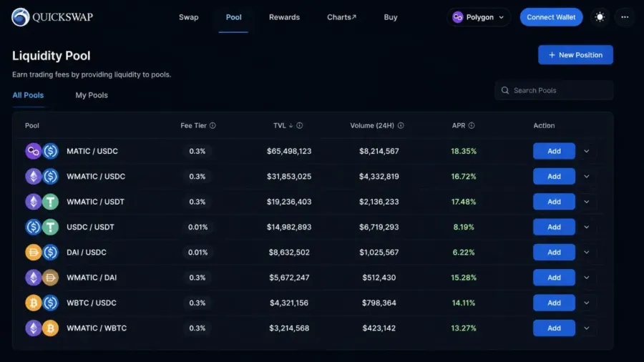Click the WMATIC / USDC pool token icons
Screen dimensions: 644x362
(x=42, y=177)
